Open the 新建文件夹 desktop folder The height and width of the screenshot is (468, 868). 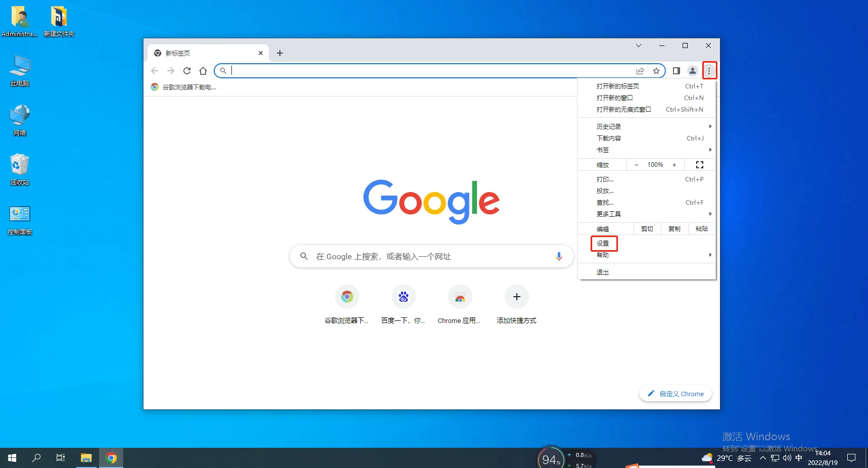[x=59, y=21]
